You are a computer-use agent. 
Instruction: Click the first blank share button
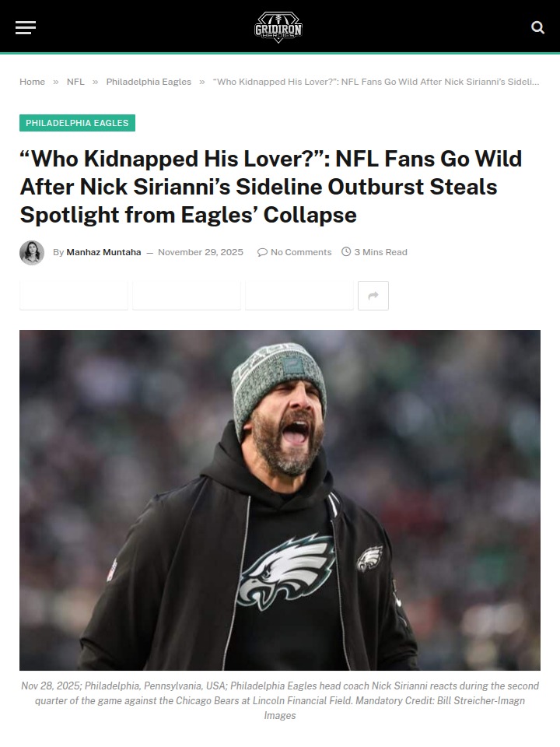point(74,296)
